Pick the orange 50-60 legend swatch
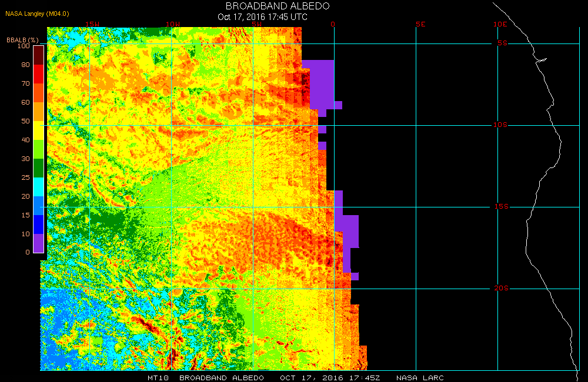 39,112
